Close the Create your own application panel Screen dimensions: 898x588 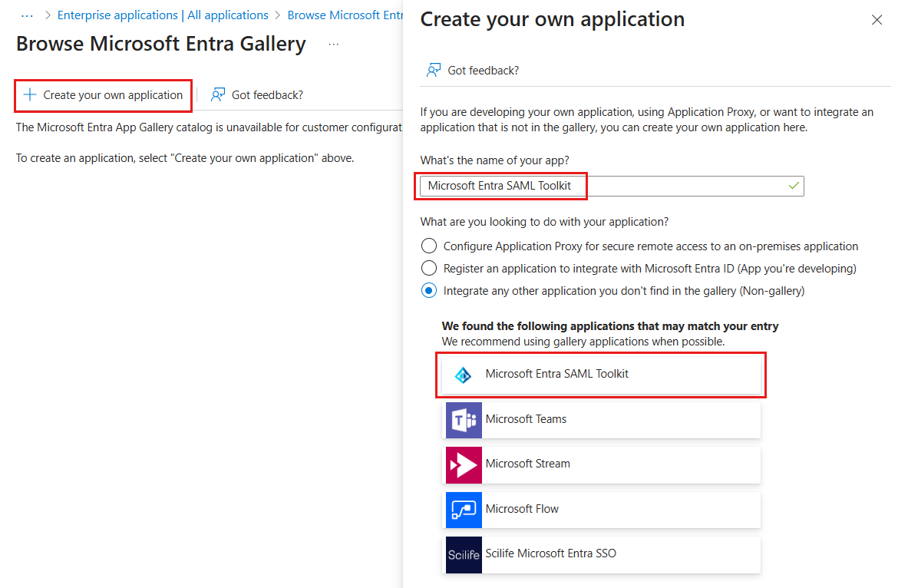pyautogui.click(x=877, y=20)
